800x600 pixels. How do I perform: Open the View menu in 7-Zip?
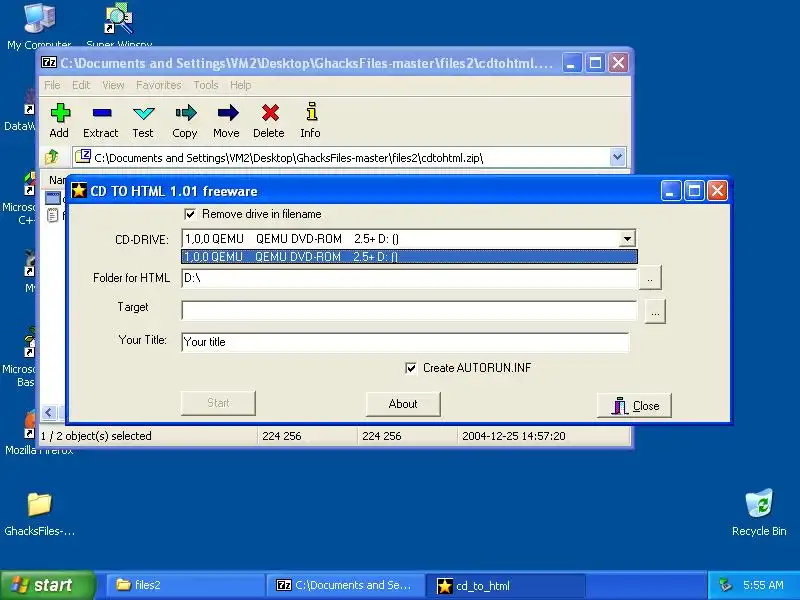(x=113, y=85)
